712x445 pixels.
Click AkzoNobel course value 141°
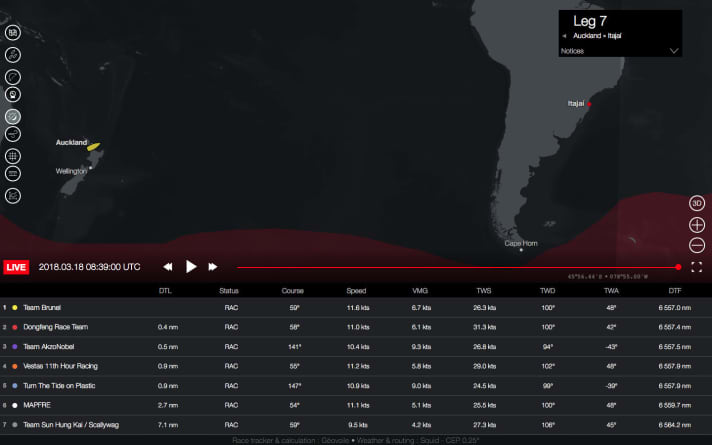295,346
